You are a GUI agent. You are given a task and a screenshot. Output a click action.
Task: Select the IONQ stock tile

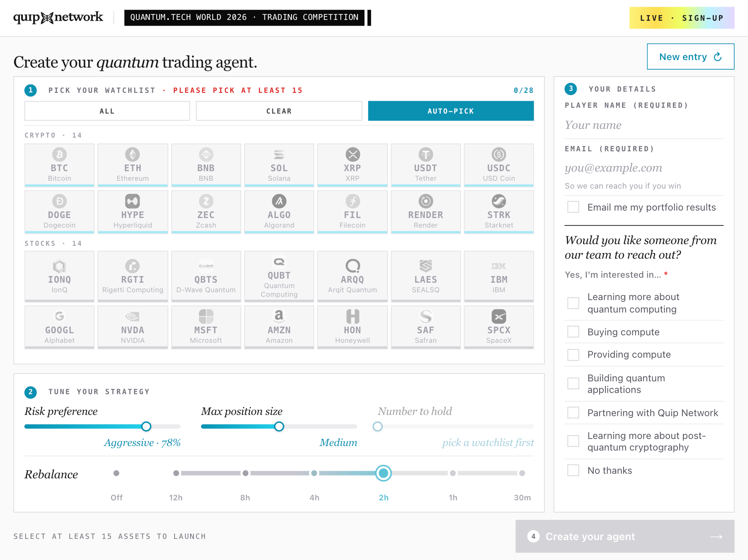(x=59, y=276)
